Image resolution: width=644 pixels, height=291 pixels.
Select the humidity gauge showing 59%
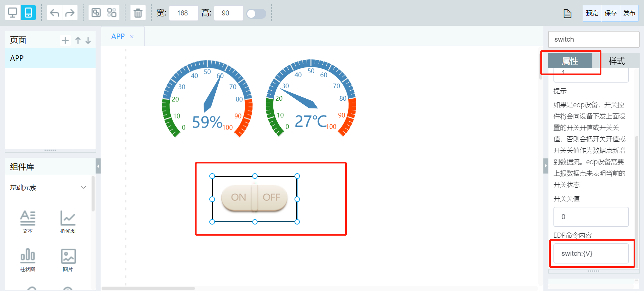point(207,99)
